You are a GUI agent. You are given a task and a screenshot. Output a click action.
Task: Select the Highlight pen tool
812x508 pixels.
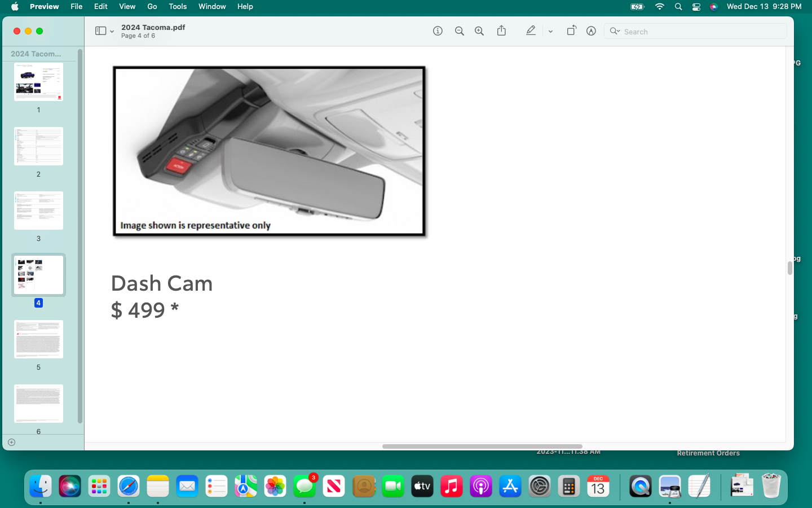point(531,31)
